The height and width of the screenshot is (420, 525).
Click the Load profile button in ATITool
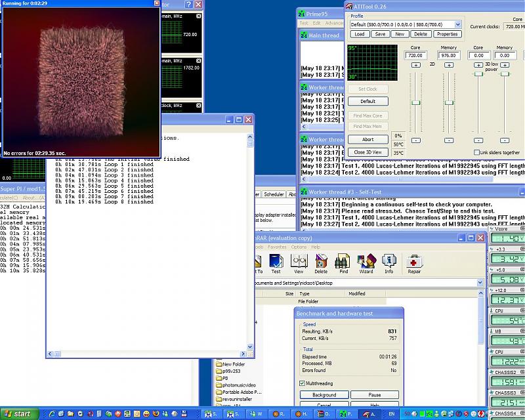pos(360,34)
